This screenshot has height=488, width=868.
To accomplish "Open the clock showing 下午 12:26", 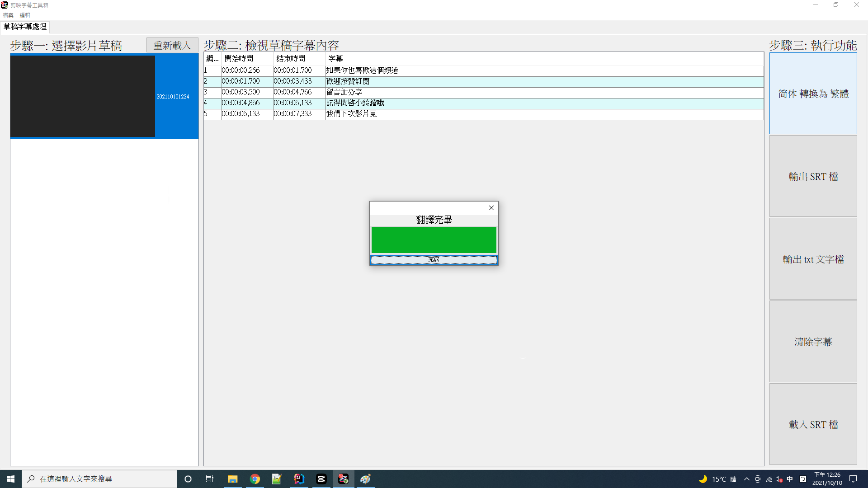I will pos(827,479).
